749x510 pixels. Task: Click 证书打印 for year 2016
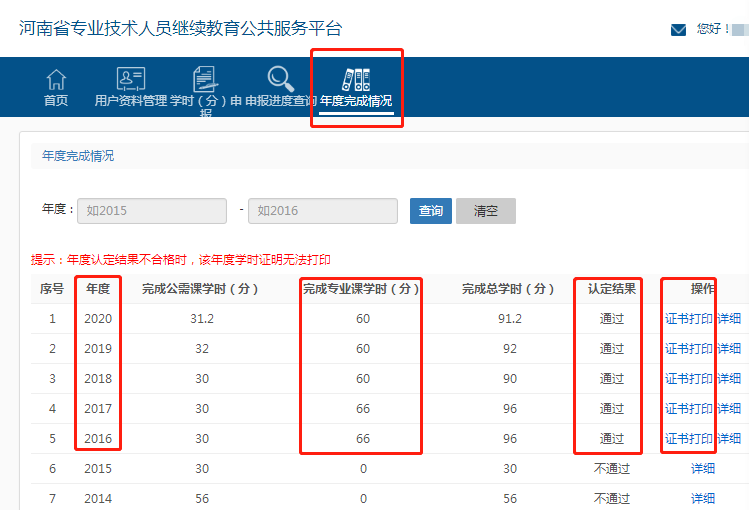pyautogui.click(x=689, y=439)
